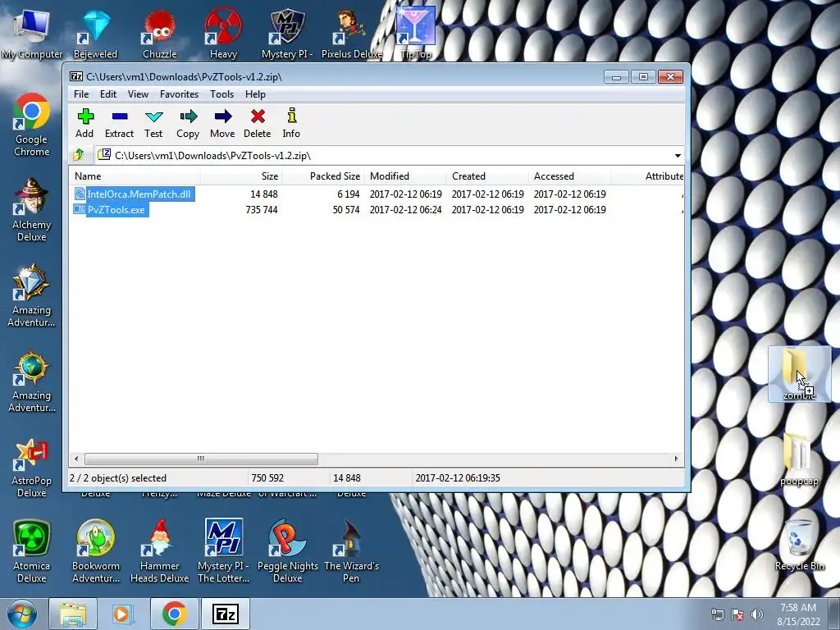
Task: Sort by the Created column header
Action: coord(487,176)
